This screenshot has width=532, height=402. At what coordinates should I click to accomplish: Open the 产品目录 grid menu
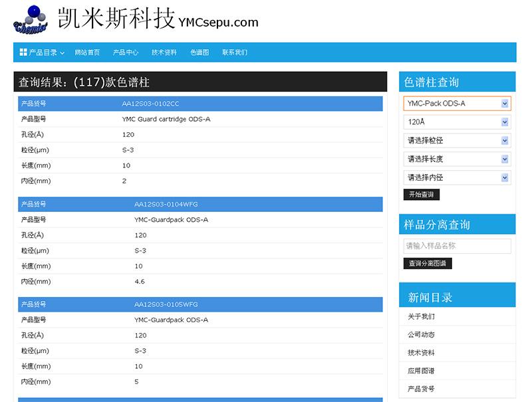(42, 52)
